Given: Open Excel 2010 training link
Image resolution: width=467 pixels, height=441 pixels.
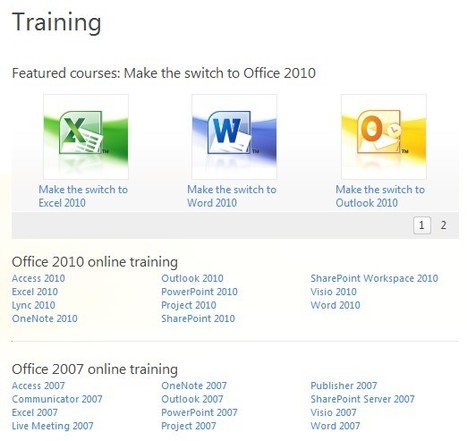Looking at the screenshot, I should (35, 292).
